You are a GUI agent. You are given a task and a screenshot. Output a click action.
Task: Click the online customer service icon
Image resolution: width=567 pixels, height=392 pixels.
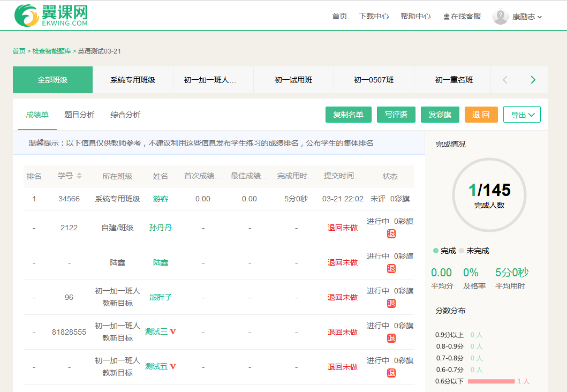pos(447,17)
